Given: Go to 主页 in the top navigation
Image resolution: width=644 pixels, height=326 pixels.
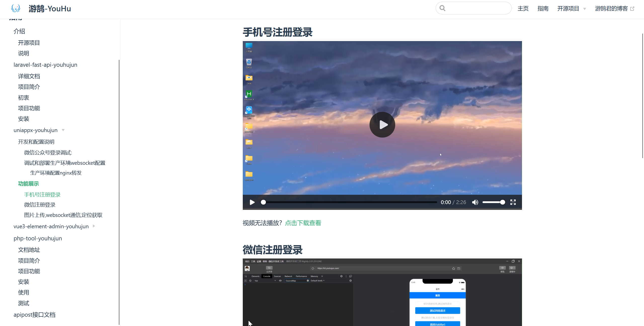Looking at the screenshot, I should 523,9.
